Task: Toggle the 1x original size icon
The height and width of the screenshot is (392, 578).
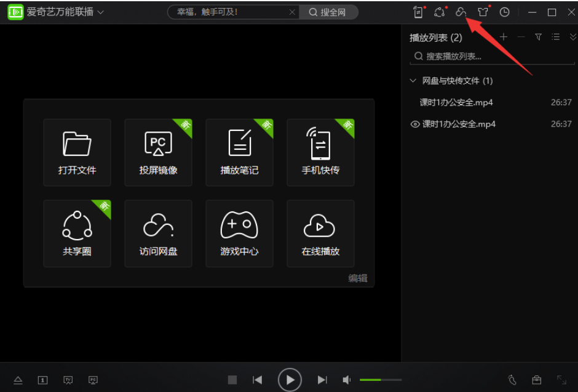Action: point(43,380)
